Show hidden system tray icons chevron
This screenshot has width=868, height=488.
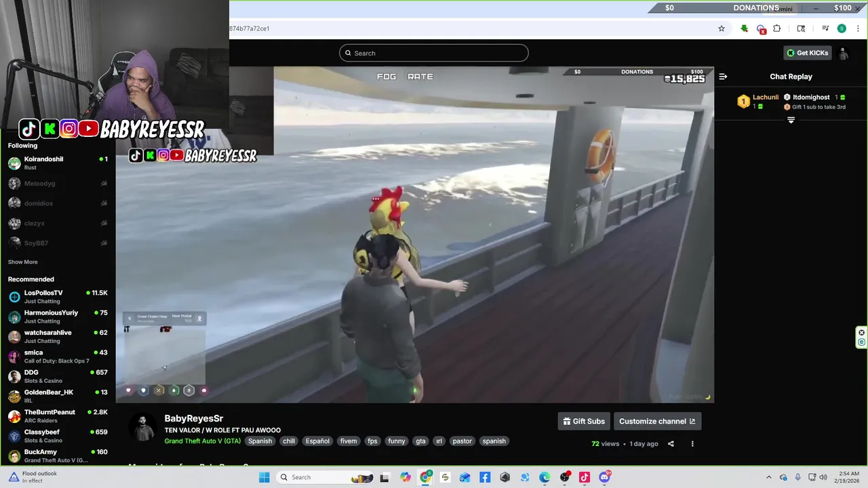[x=768, y=477]
